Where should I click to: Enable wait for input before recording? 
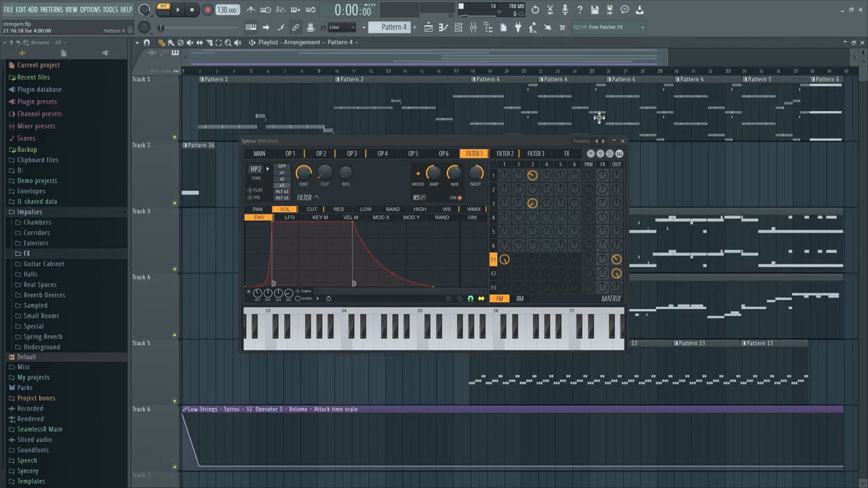pos(266,9)
